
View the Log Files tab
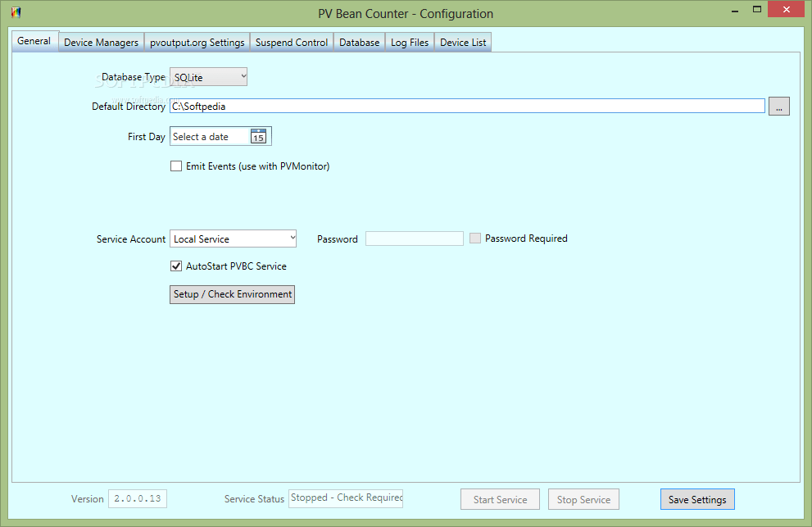tap(409, 42)
